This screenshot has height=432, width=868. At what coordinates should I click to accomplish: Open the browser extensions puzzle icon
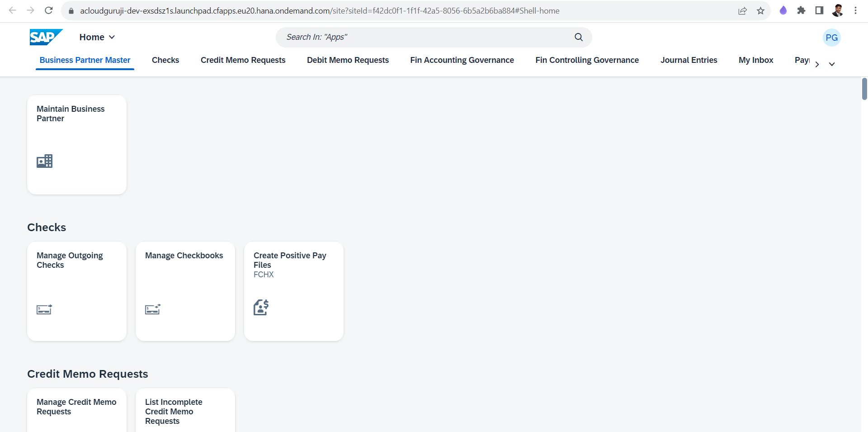coord(801,10)
